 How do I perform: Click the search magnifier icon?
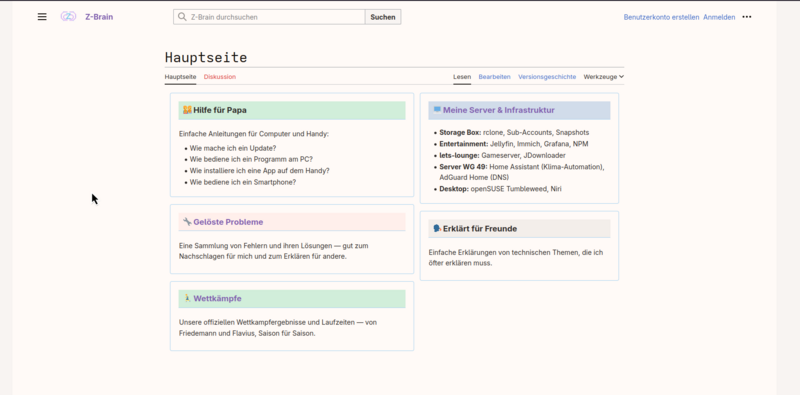click(x=182, y=17)
